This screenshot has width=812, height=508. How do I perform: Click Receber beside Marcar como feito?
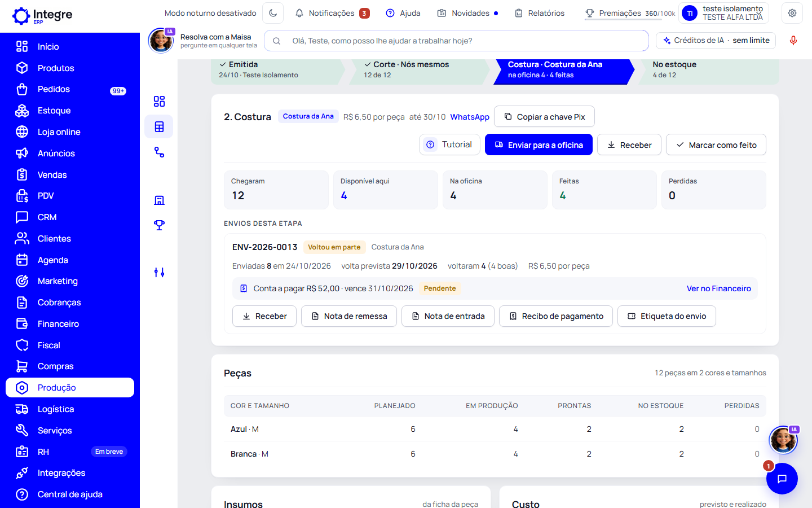(x=629, y=144)
